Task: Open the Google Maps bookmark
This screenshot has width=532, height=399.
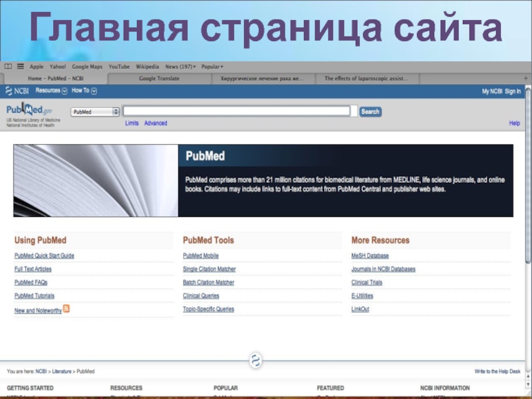Action: pos(87,67)
